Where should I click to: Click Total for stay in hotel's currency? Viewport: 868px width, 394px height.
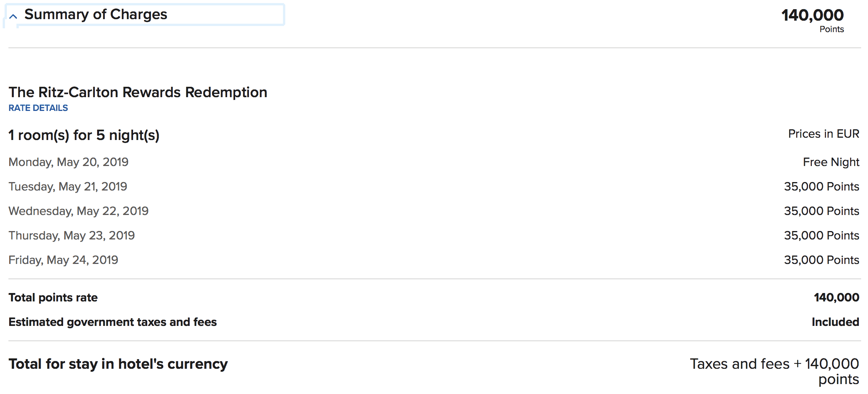click(x=118, y=364)
